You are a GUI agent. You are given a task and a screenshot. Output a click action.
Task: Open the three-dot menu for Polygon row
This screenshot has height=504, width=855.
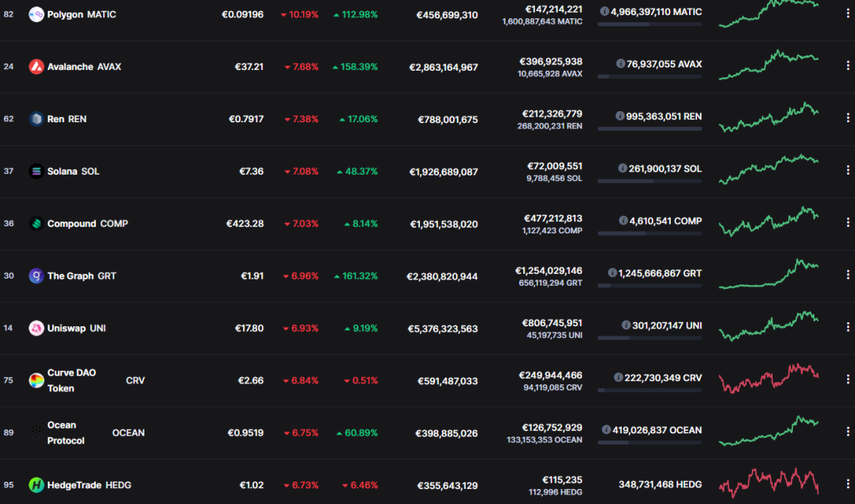[x=847, y=13]
